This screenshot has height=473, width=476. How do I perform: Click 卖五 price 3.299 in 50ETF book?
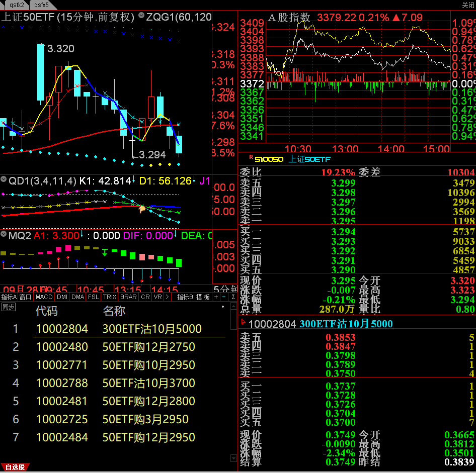343,183
